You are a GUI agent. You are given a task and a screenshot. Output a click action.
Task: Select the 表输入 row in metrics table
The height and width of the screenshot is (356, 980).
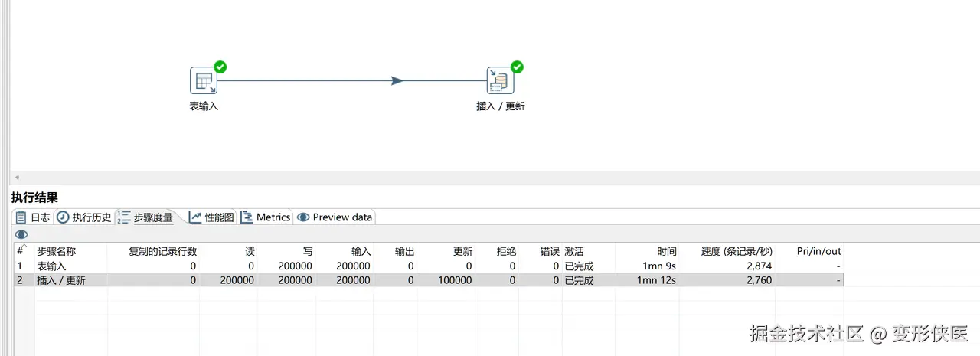pos(429,266)
